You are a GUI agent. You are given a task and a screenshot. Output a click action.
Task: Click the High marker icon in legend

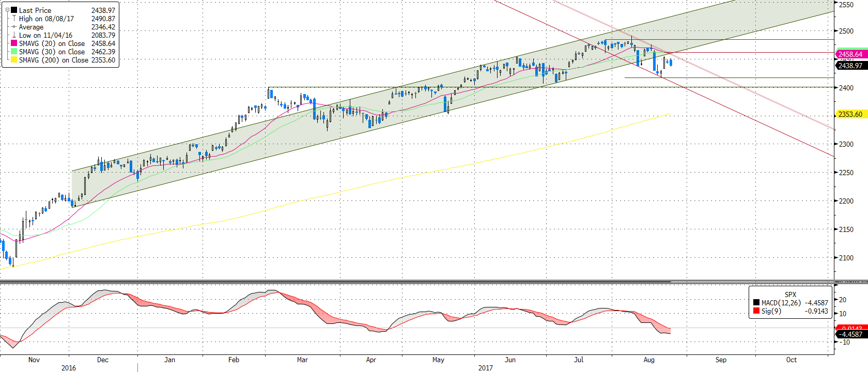click(14, 19)
